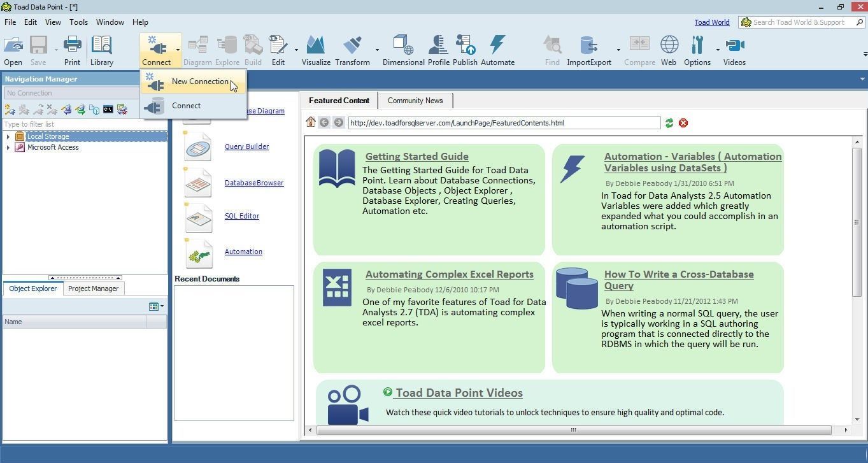868x463 pixels.
Task: Click the green-arrow plug icon in Navigation Manager
Action: tap(80, 110)
